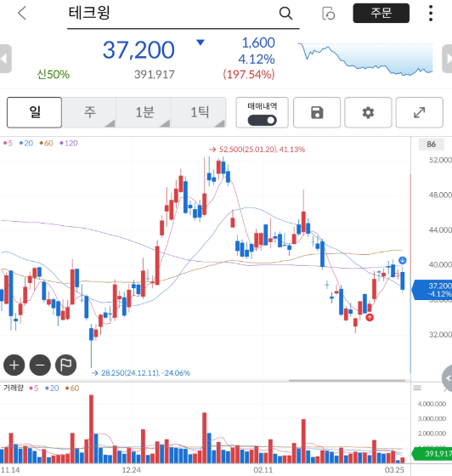Open the side panel handle arrow
Screen dimensions: 452x476
point(448,378)
